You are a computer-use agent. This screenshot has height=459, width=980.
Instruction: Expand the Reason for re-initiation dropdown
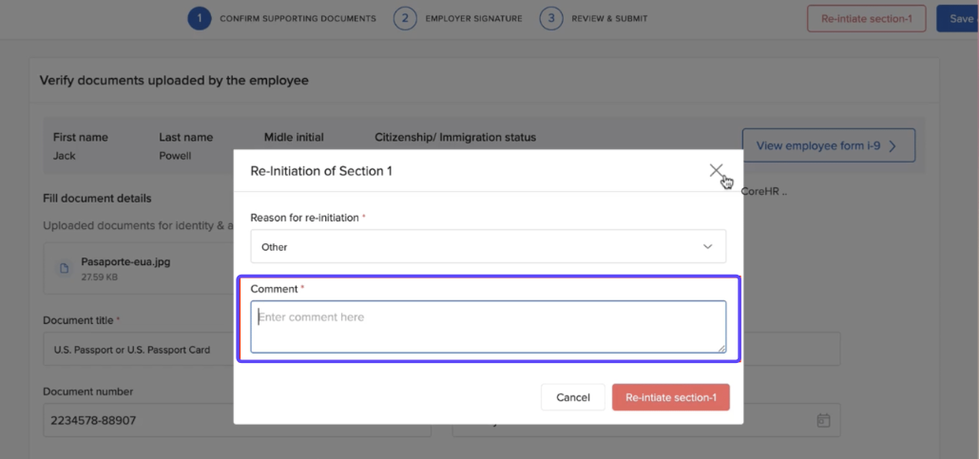coord(488,246)
